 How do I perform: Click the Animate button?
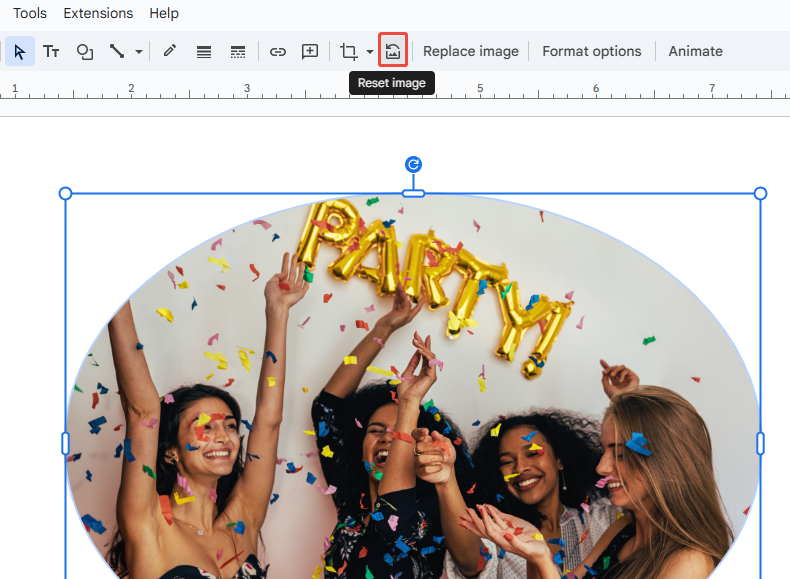(x=695, y=51)
